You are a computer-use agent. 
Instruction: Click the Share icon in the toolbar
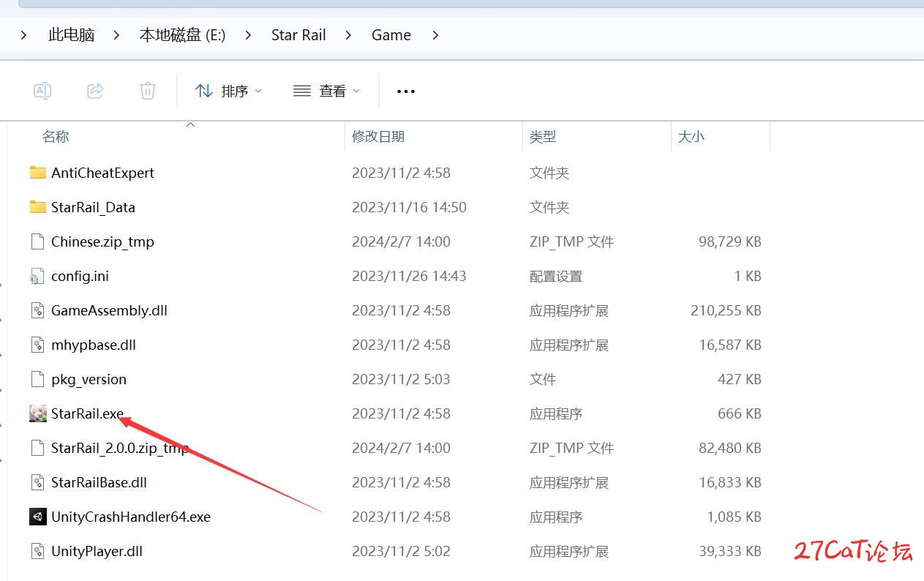point(95,91)
